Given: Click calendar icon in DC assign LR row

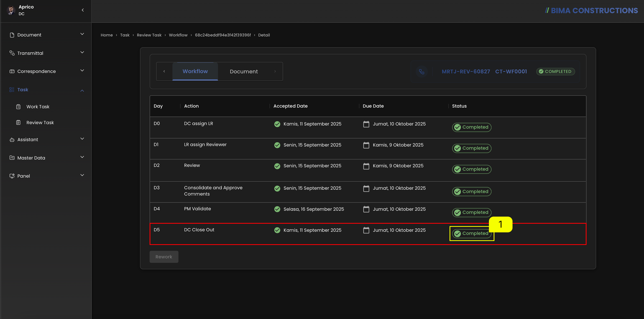Looking at the screenshot, I should [366, 124].
